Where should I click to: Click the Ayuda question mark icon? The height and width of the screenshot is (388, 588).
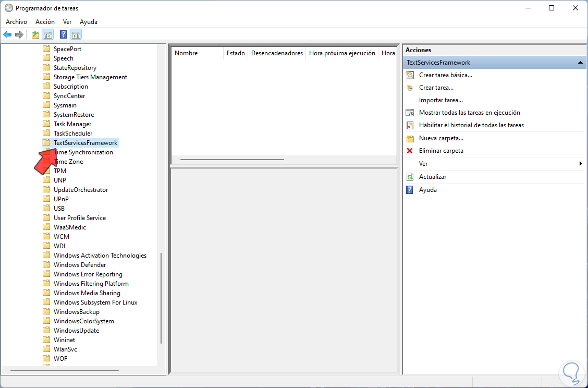coord(410,190)
